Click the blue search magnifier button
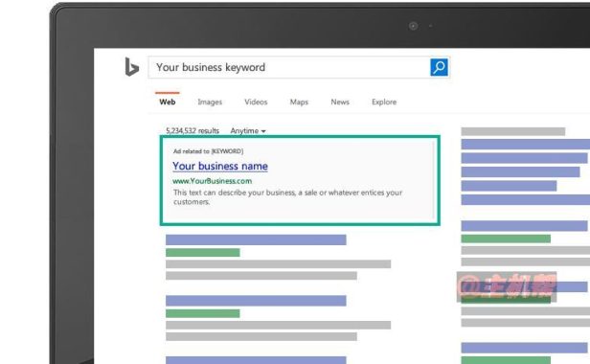Image resolution: width=590 pixels, height=364 pixels. 439,67
